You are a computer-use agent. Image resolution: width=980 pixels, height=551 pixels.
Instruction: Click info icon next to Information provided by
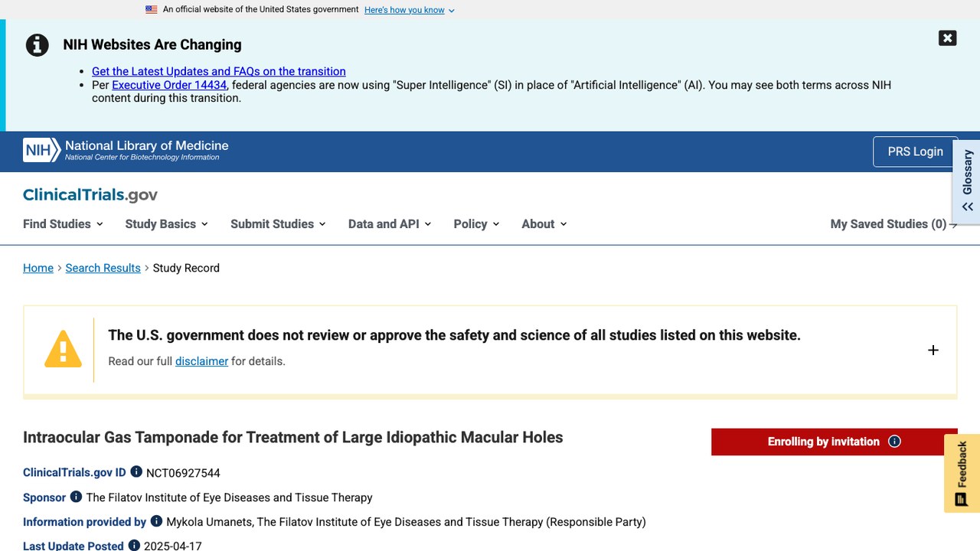tap(156, 521)
